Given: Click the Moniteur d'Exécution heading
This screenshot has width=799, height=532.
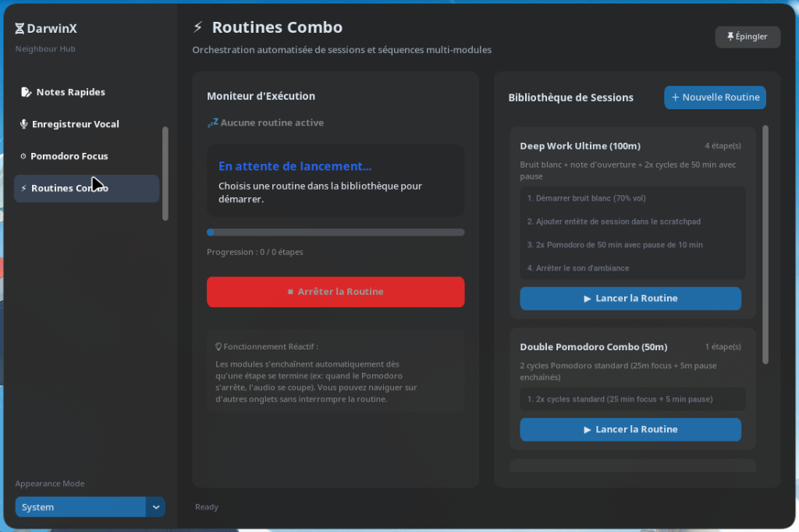Looking at the screenshot, I should click(x=261, y=96).
